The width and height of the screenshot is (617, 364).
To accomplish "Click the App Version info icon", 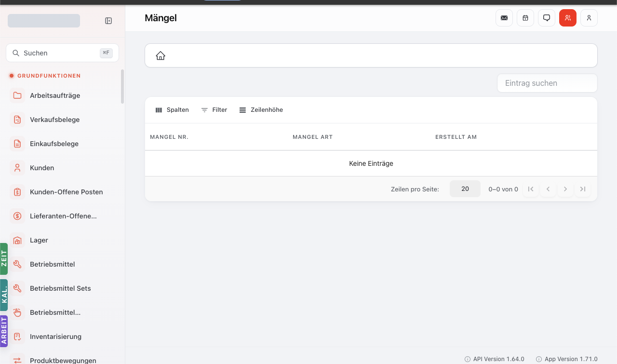I will coord(539,359).
